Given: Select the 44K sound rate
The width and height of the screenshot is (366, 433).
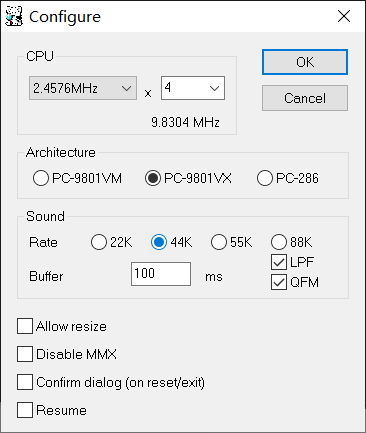Looking at the screenshot, I should (x=159, y=242).
